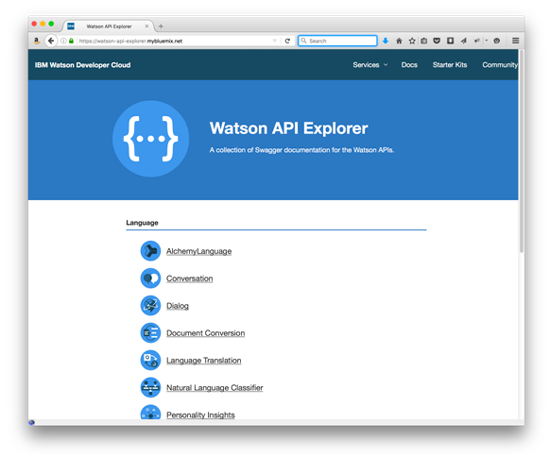550x456 pixels.
Task: Click the Watson API Explorer heading
Action: [289, 128]
